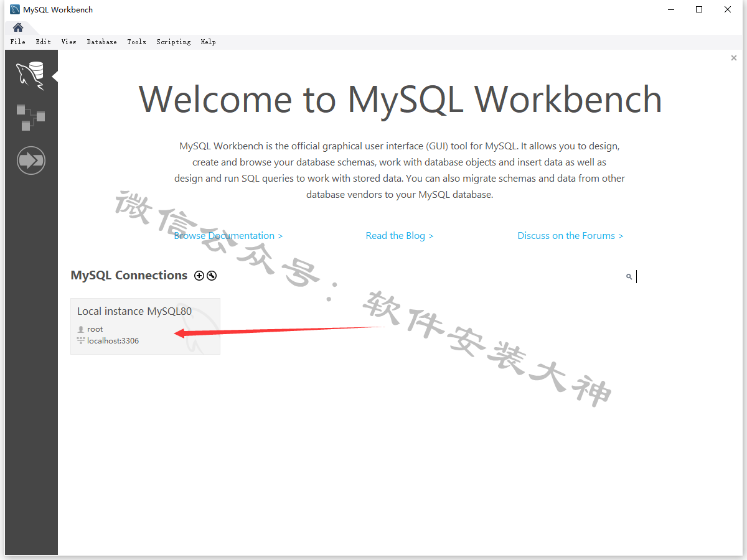Open the Migration wizard sidebar icon

[31, 161]
